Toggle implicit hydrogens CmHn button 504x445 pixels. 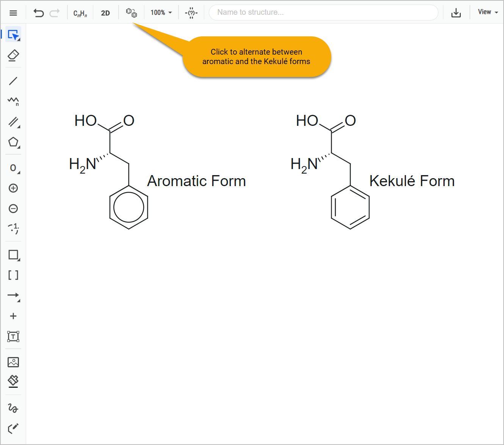[x=80, y=13]
